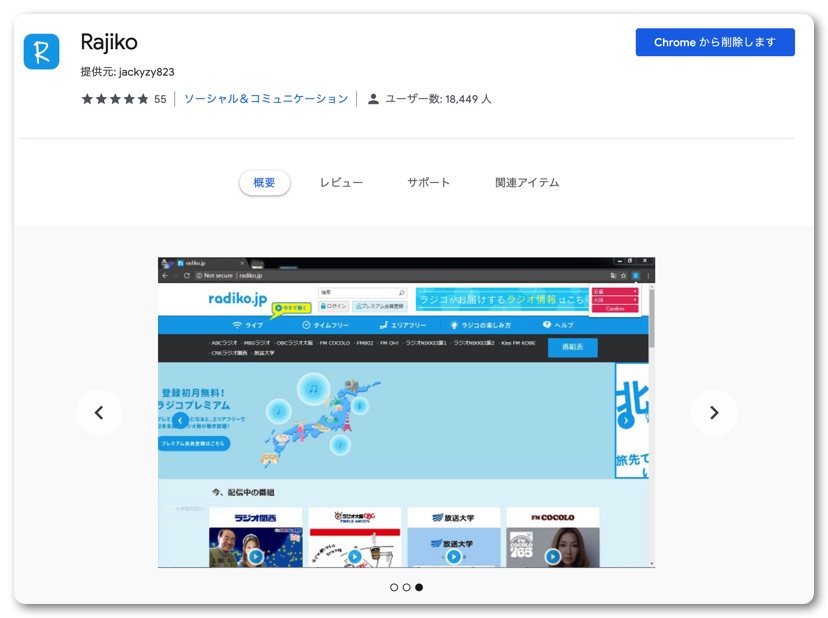This screenshot has width=828, height=618.
Task: Click the radiko.jp logo in the preview
Action: tap(237, 298)
